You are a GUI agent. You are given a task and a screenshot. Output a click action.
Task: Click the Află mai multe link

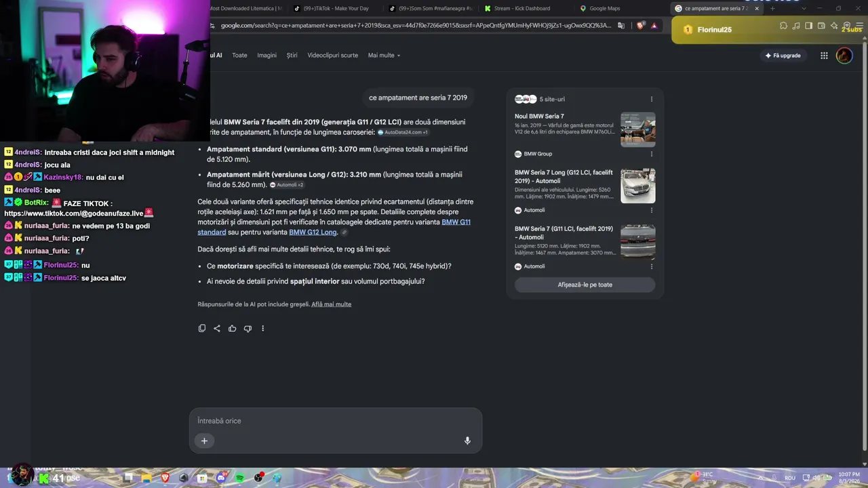pos(331,304)
